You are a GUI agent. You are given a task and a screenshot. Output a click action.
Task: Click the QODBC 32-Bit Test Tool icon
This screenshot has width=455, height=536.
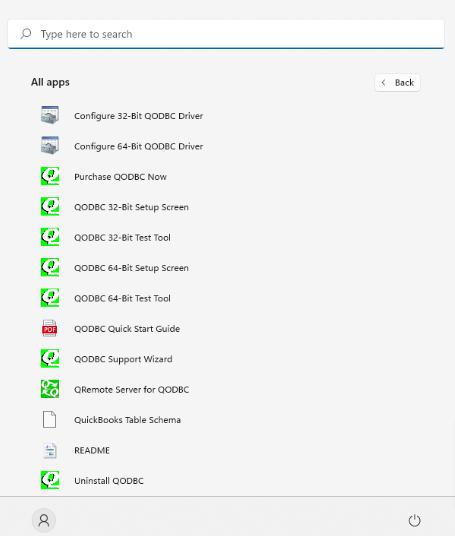pos(50,237)
